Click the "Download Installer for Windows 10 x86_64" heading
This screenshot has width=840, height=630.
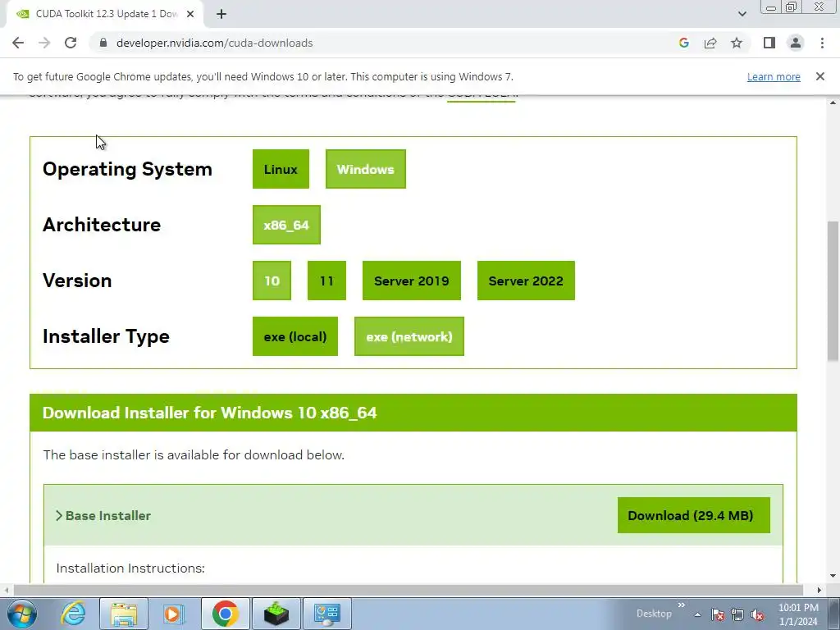209,413
